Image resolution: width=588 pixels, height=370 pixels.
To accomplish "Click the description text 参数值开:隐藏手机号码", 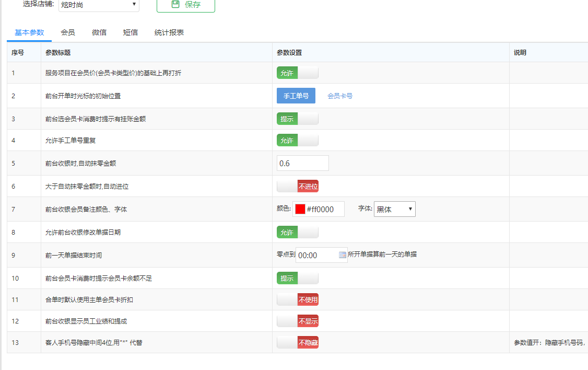I will tap(549, 343).
